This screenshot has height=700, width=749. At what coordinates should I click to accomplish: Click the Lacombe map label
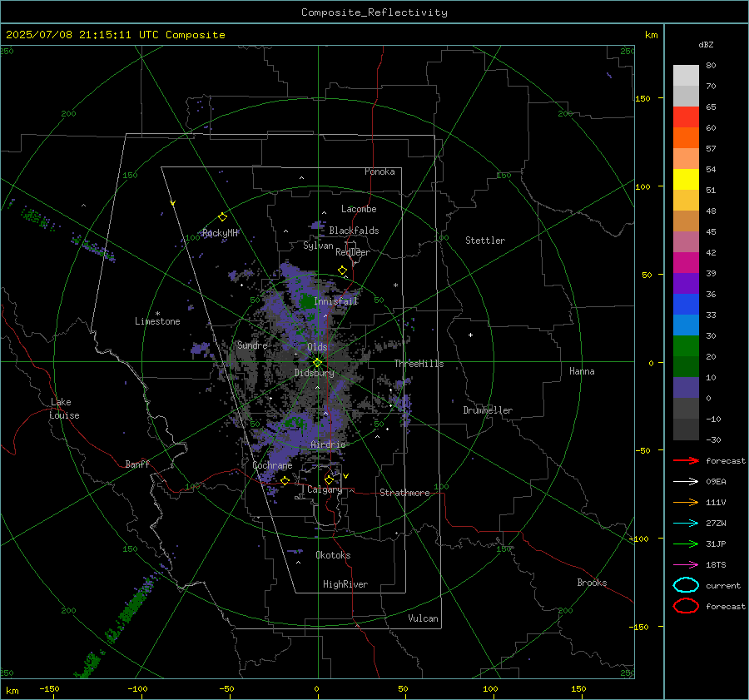point(359,209)
